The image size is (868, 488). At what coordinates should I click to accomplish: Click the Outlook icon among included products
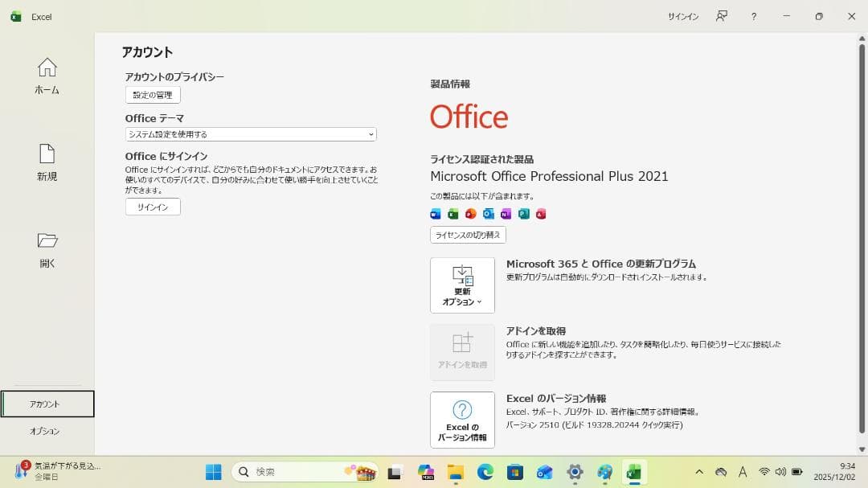pos(489,214)
